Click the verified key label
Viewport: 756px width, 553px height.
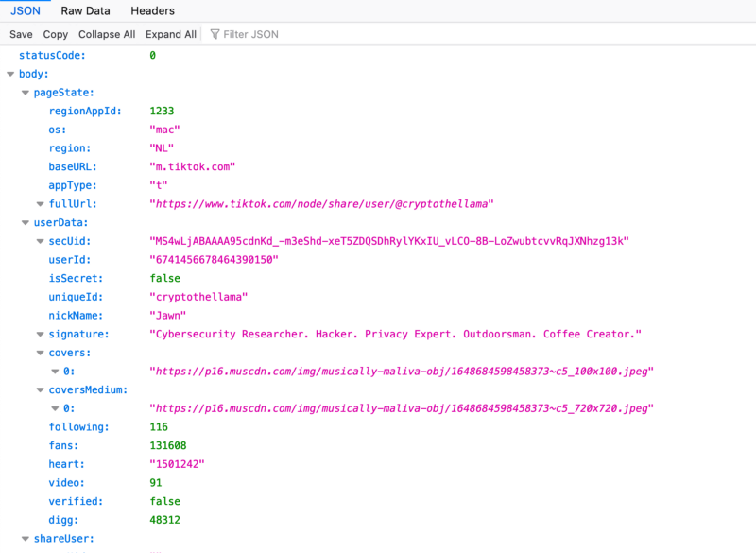[76, 501]
